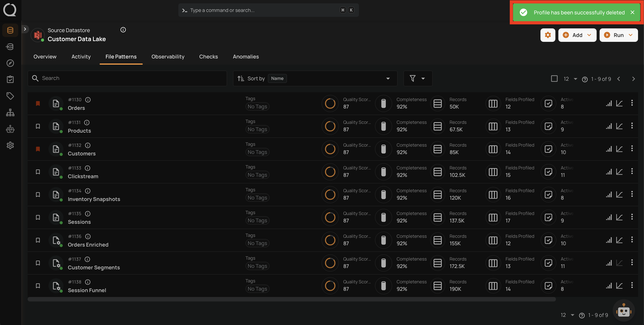Click the info icon next to #1134

(x=87, y=191)
